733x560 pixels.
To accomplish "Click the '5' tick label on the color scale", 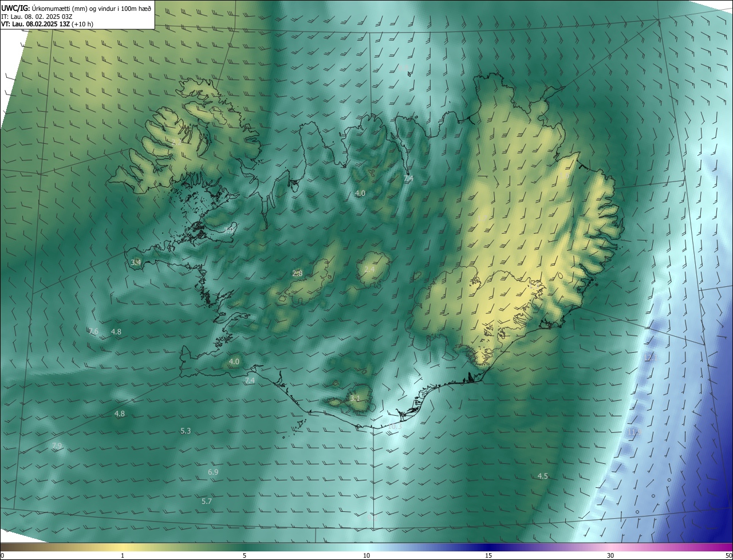I will [245, 555].
